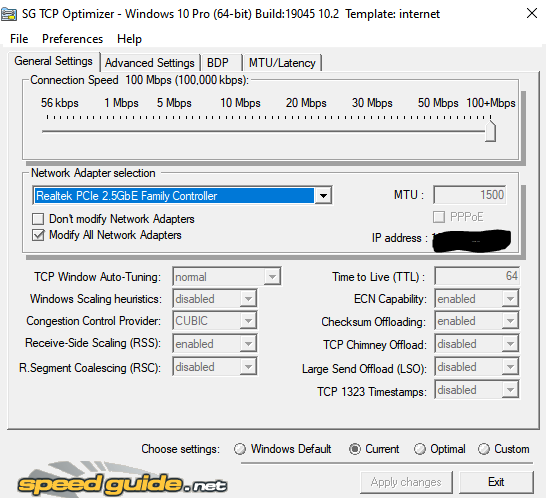Expand the Network Adapter selection dropdown
The width and height of the screenshot is (546, 498).
(323, 195)
